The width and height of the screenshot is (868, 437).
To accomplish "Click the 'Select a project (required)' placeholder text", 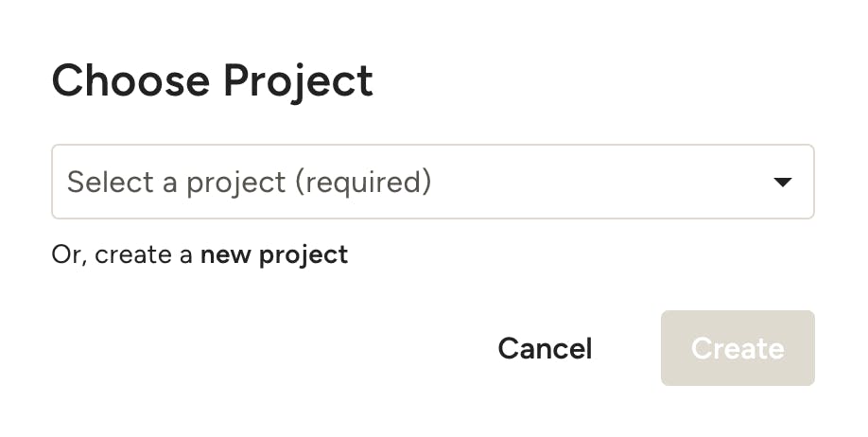I will click(x=249, y=182).
